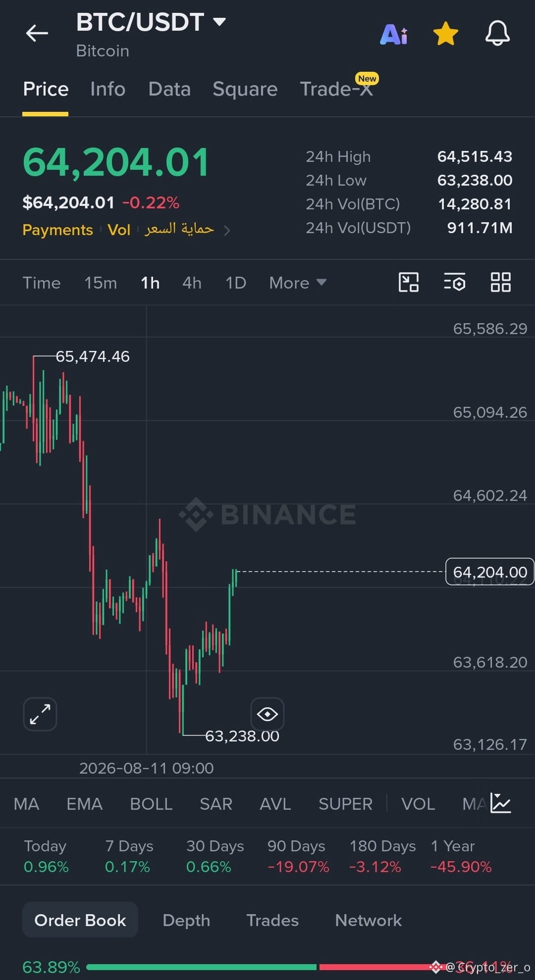Toggle the AVL indicator
The height and width of the screenshot is (980, 535).
pyautogui.click(x=275, y=804)
